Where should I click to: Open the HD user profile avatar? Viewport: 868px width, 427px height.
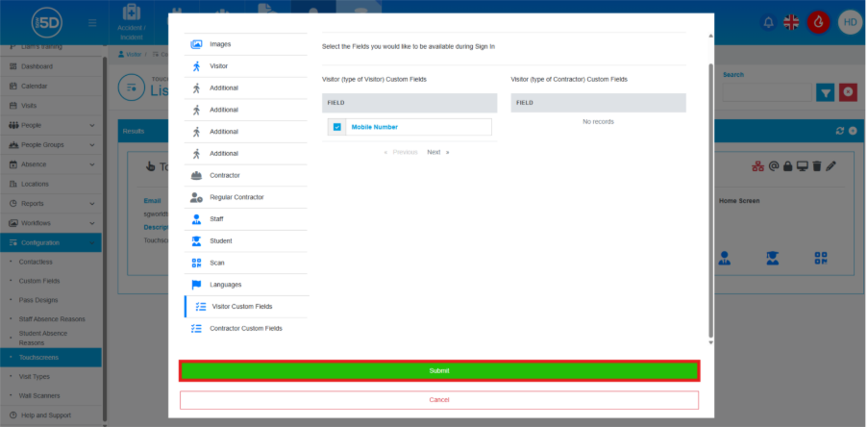[850, 23]
